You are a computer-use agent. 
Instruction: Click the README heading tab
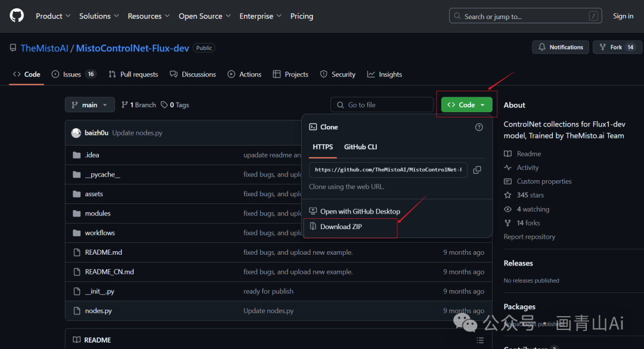[x=92, y=340]
